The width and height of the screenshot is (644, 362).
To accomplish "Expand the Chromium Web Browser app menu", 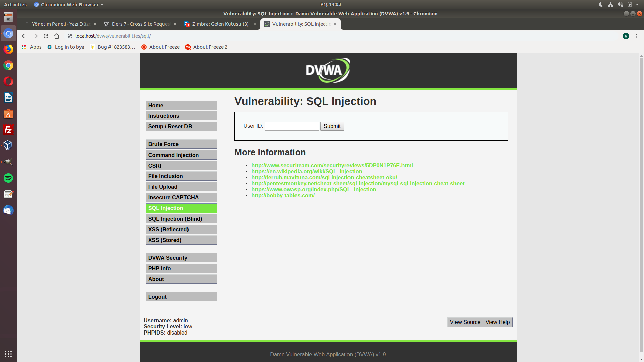I will tap(68, 5).
